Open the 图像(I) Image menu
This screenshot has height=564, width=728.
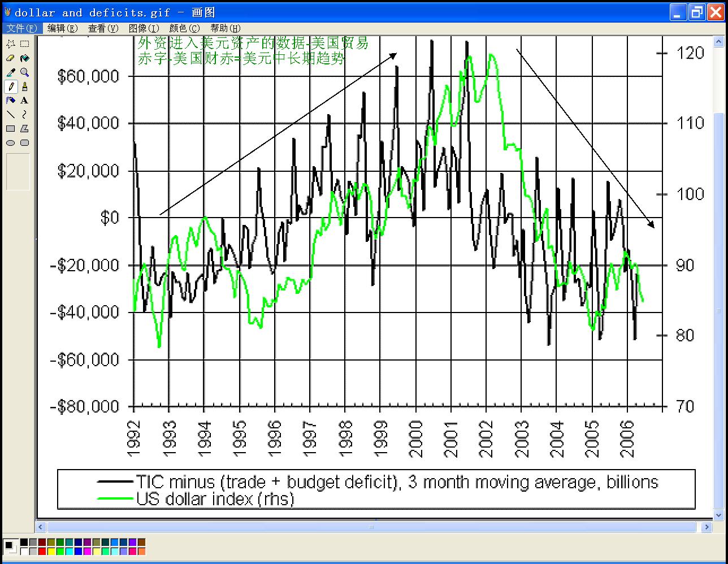click(144, 28)
